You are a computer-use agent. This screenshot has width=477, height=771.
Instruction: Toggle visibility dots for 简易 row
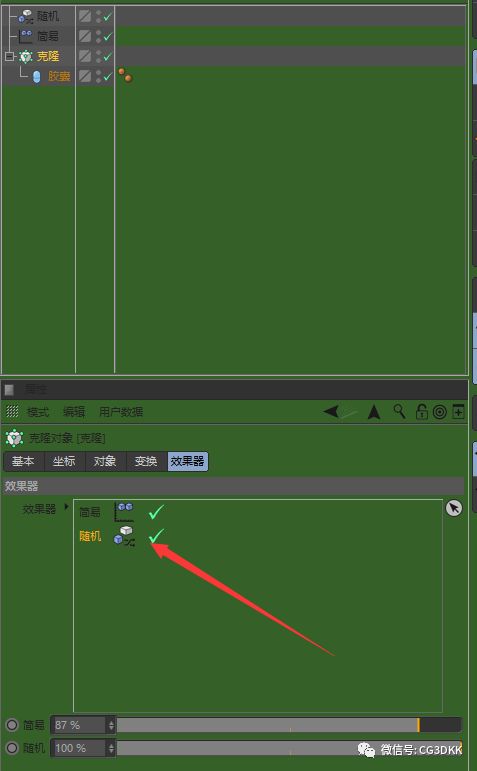(98, 36)
